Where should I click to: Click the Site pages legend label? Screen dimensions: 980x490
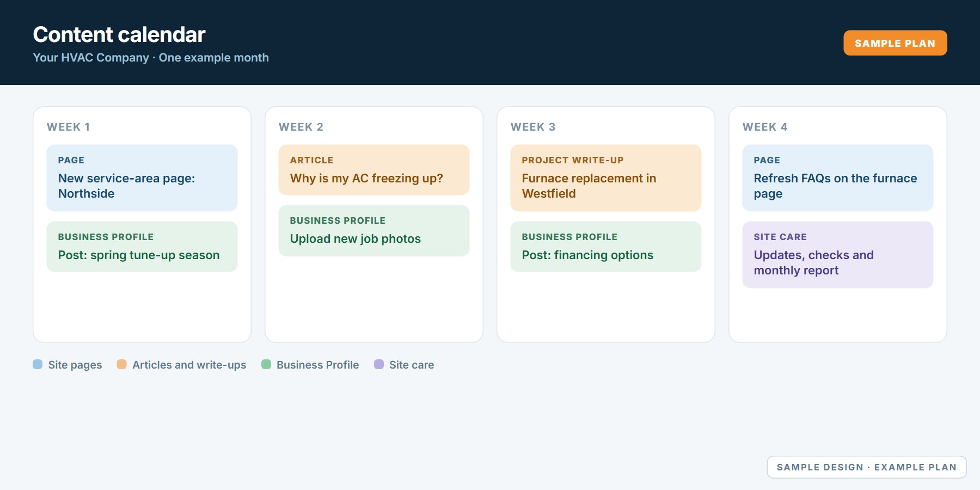click(x=75, y=365)
